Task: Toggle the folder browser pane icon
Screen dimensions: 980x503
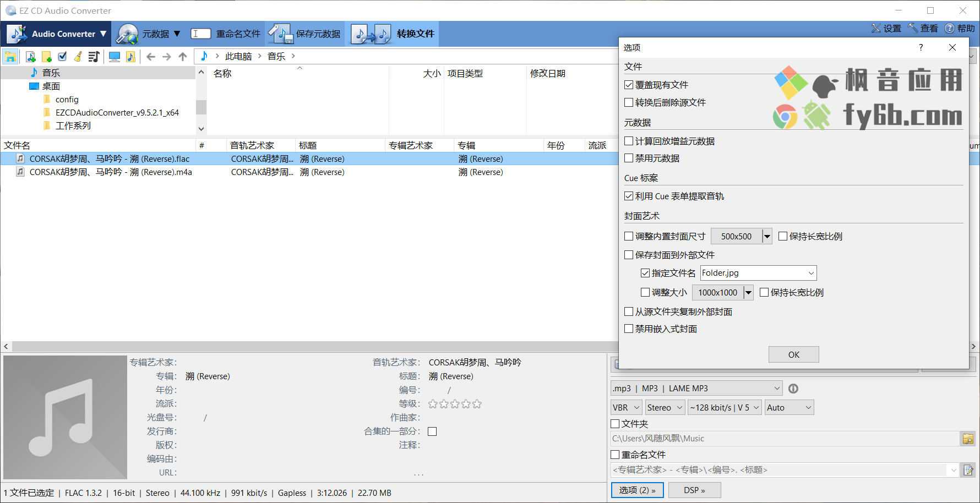Action: tap(10, 56)
